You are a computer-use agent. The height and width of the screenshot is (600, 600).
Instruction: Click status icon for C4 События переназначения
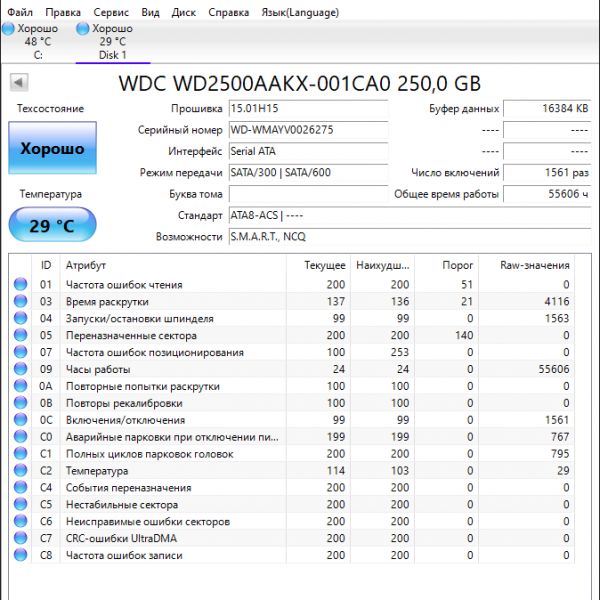(20, 487)
